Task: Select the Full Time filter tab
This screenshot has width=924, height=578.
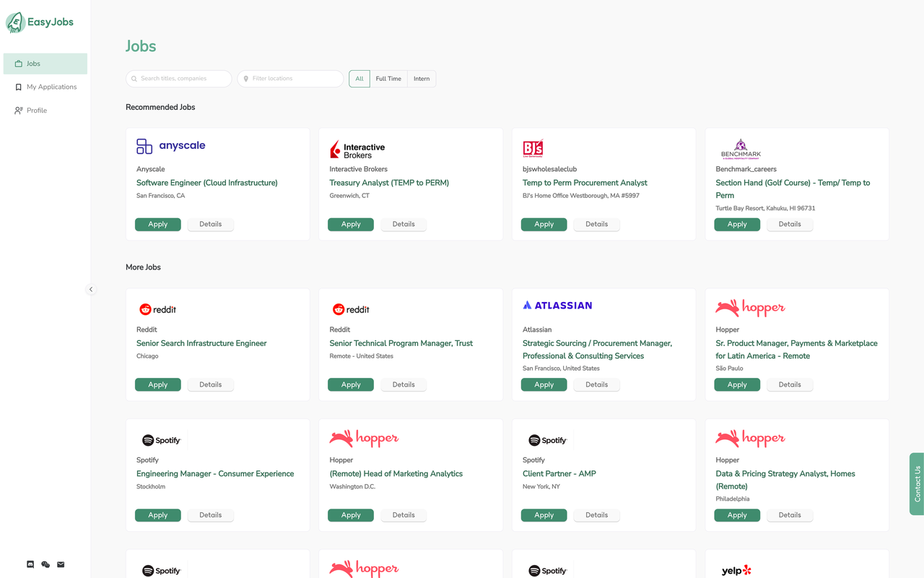Action: [388, 79]
